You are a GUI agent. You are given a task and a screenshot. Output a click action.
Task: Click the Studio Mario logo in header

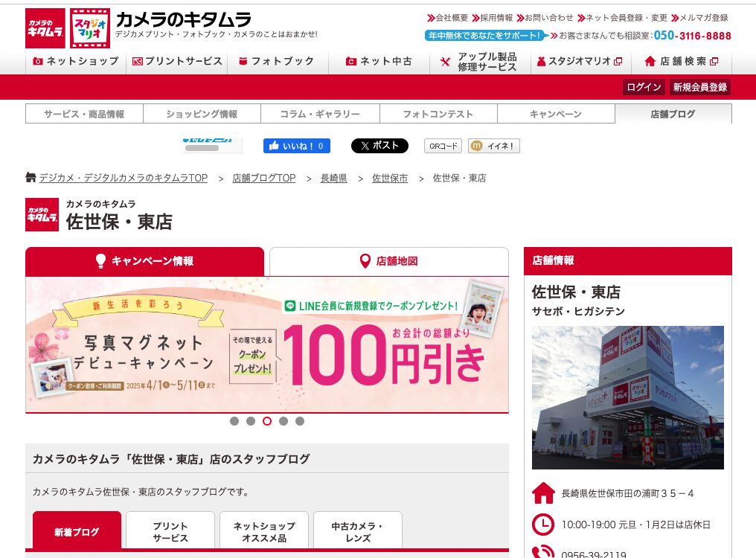click(90, 28)
